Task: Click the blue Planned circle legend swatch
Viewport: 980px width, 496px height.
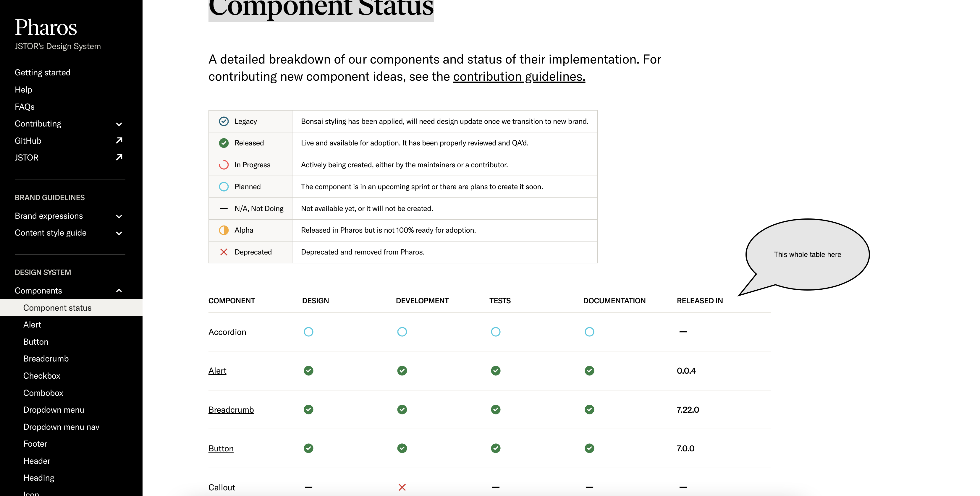Action: click(224, 187)
